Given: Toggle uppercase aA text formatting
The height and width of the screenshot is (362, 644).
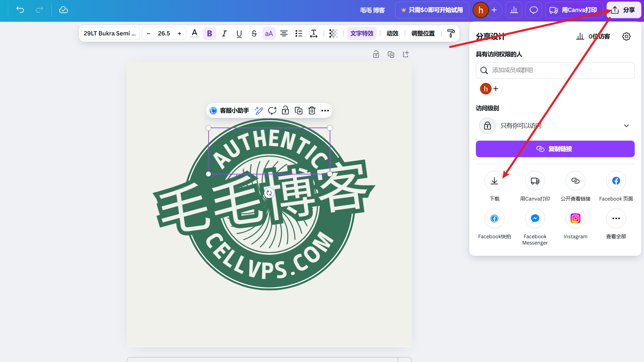Looking at the screenshot, I should click(269, 33).
